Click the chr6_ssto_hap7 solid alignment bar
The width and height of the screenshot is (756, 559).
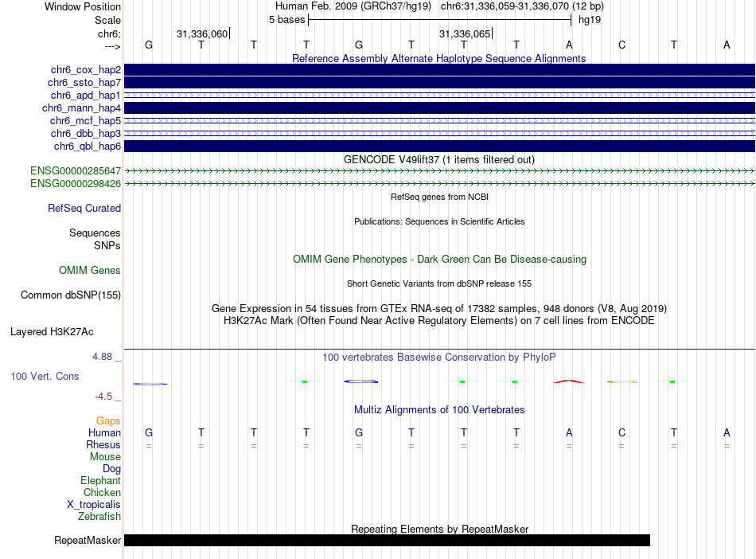[439, 83]
